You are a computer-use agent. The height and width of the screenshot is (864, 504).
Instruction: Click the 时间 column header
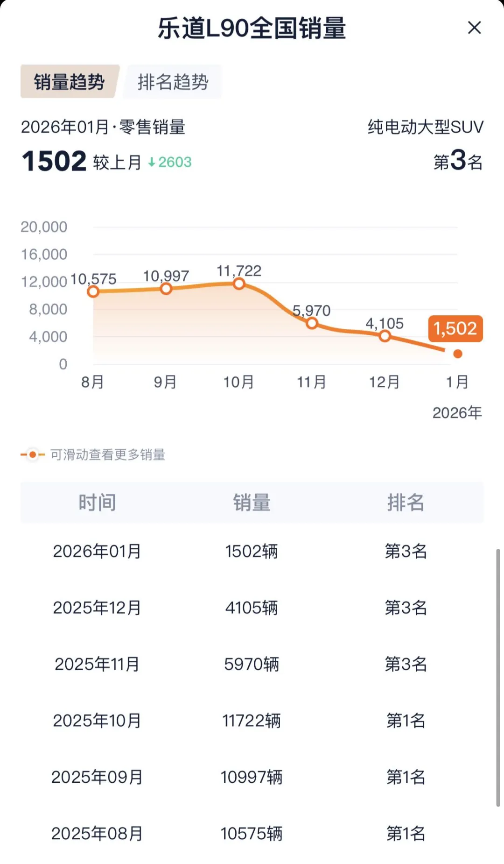(97, 502)
